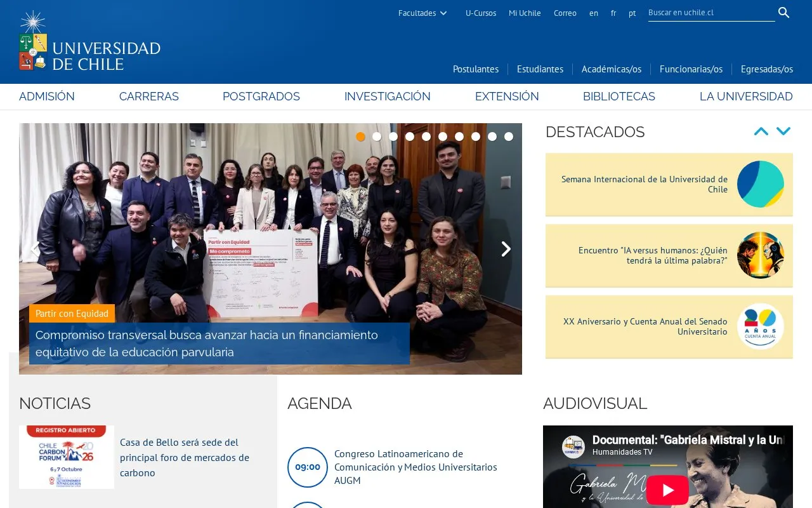Viewport: 812px width, 508px height.
Task: Go to the next carousel slide arrow
Action: pyautogui.click(x=506, y=249)
